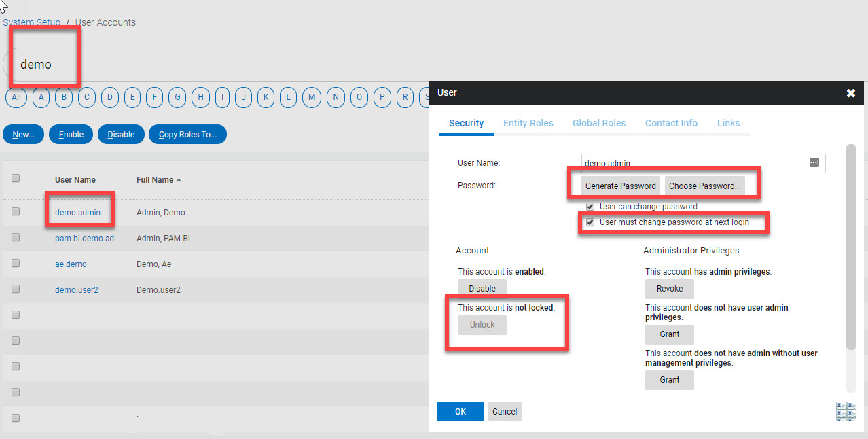868x439 pixels.
Task: Open the Contact Info tab
Action: (671, 123)
